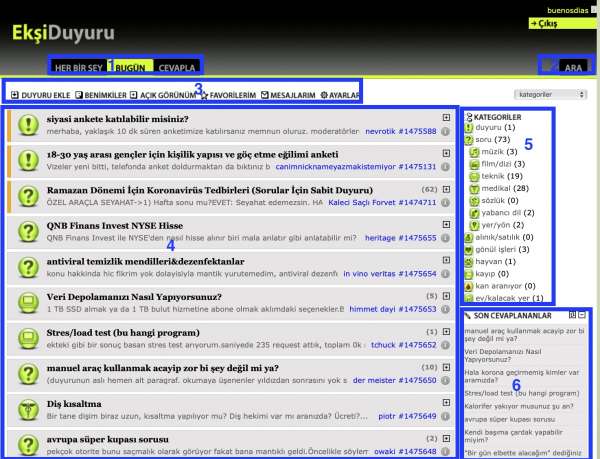Click the info circle on 'antiviral temizlik' row
The height and width of the screenshot is (459, 600).
point(445,273)
